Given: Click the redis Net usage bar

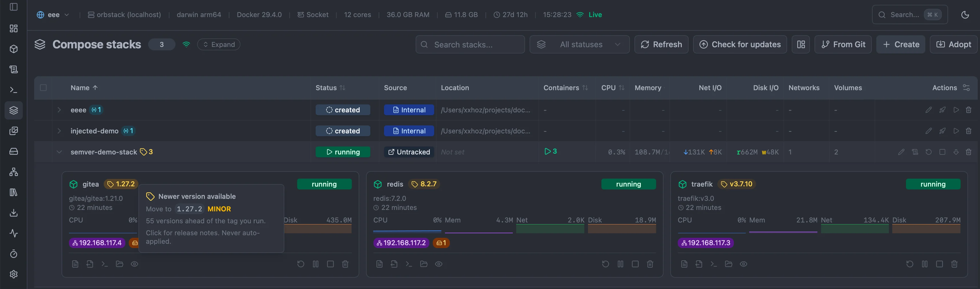Looking at the screenshot, I should tap(550, 229).
